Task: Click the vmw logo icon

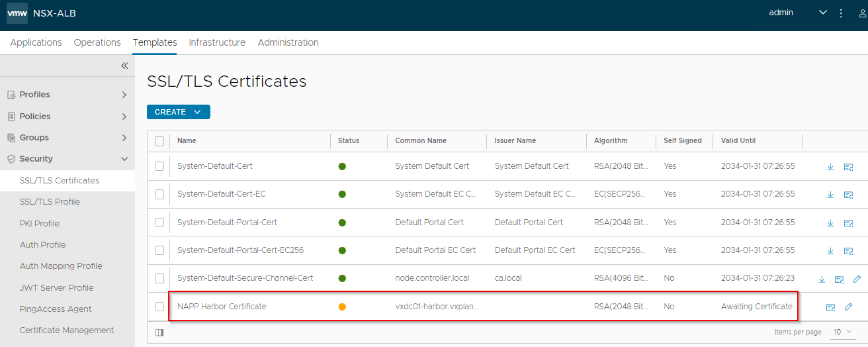Action: (x=17, y=13)
